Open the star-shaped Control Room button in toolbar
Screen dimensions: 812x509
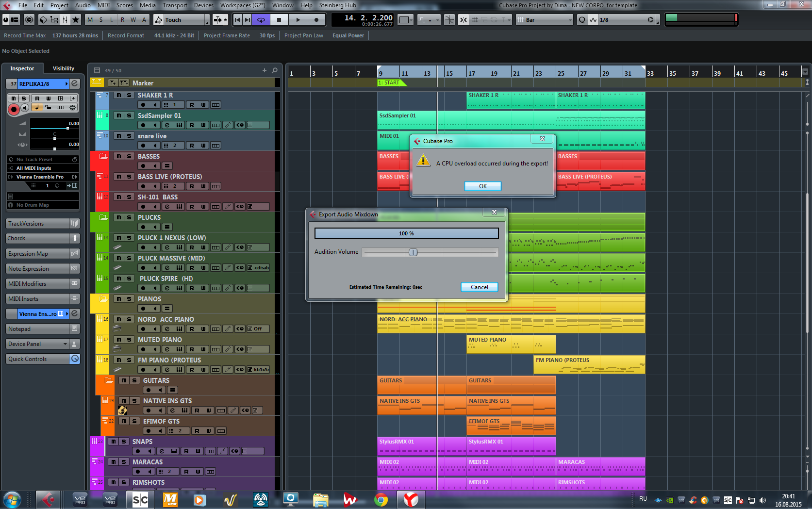tap(76, 20)
